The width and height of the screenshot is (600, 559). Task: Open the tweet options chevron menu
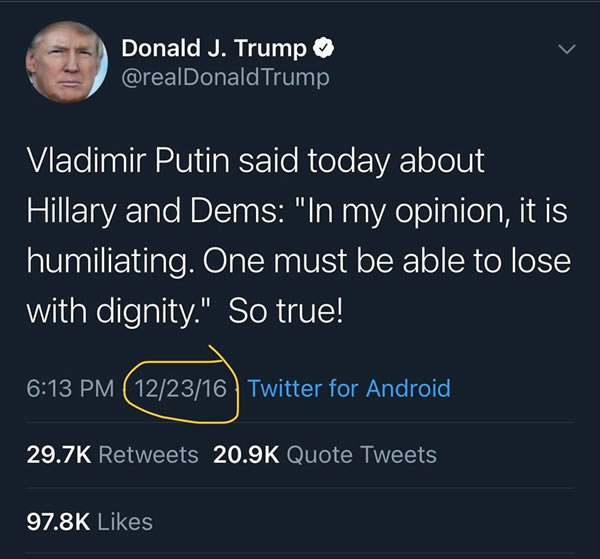click(x=566, y=49)
